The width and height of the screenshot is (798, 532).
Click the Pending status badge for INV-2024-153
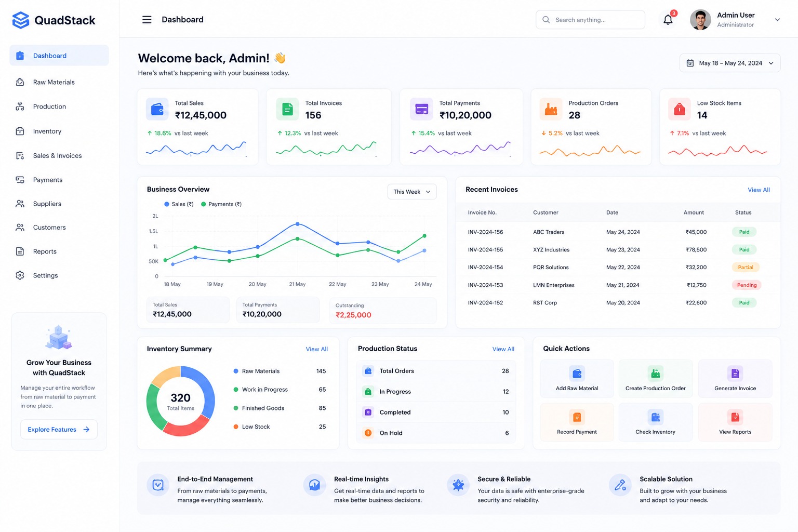tap(747, 285)
